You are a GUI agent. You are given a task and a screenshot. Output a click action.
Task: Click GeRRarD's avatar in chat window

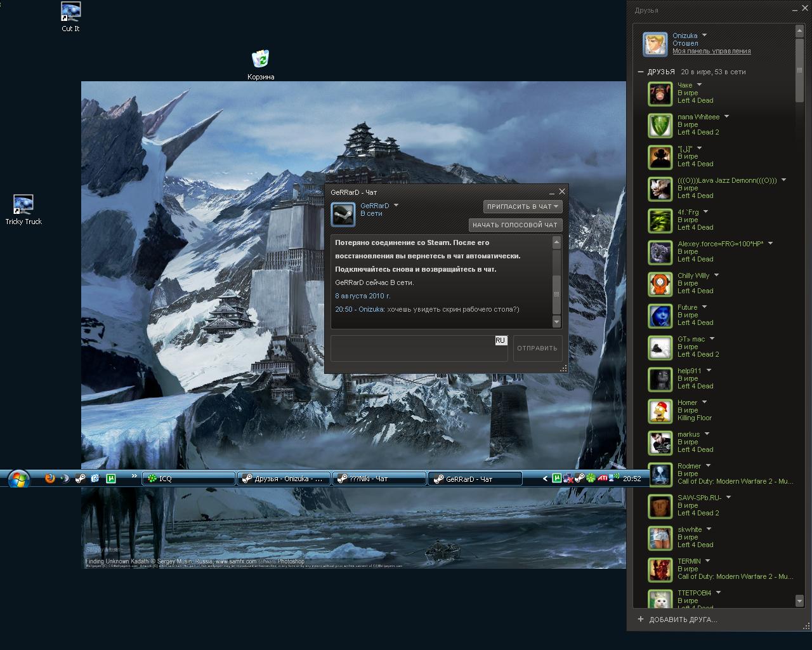343,215
